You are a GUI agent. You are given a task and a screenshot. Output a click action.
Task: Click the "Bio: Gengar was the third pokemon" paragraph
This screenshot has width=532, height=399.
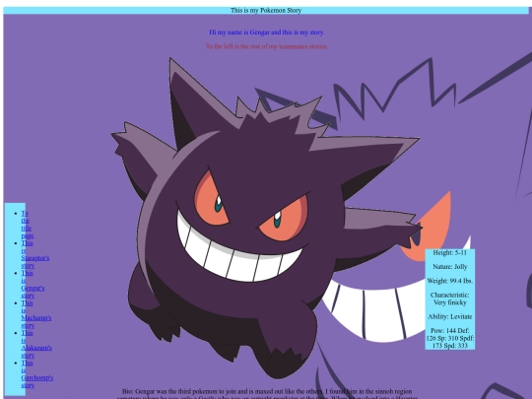click(267, 393)
